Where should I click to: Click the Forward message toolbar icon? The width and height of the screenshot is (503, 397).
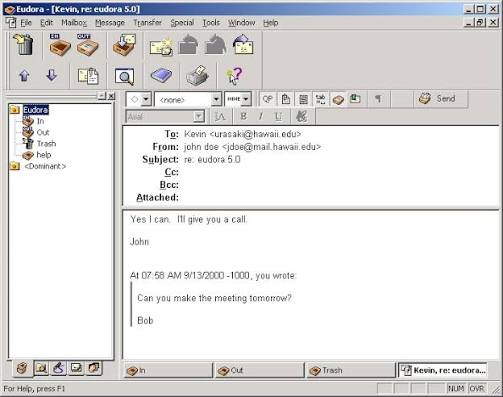point(243,45)
